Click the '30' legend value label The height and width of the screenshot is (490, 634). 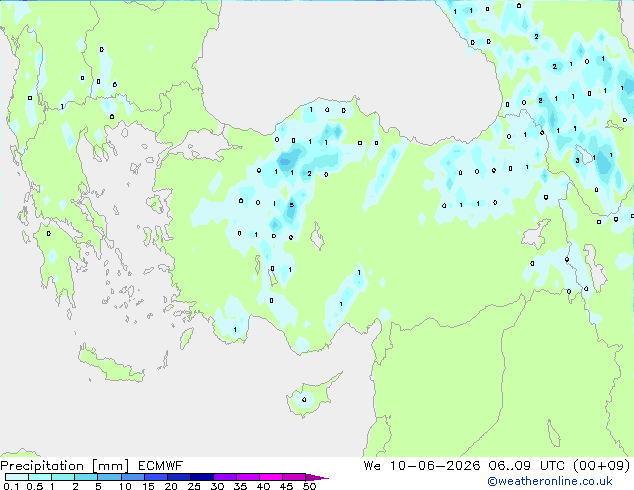coord(217,486)
